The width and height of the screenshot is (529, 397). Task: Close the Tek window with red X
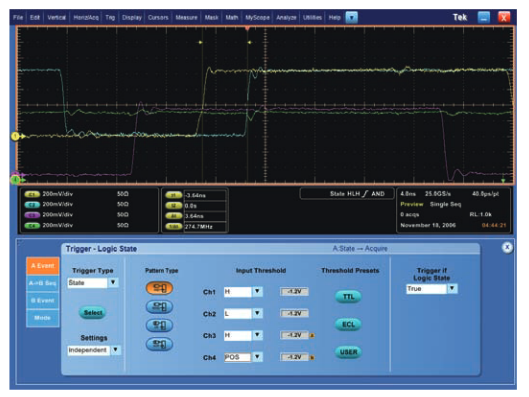click(504, 17)
